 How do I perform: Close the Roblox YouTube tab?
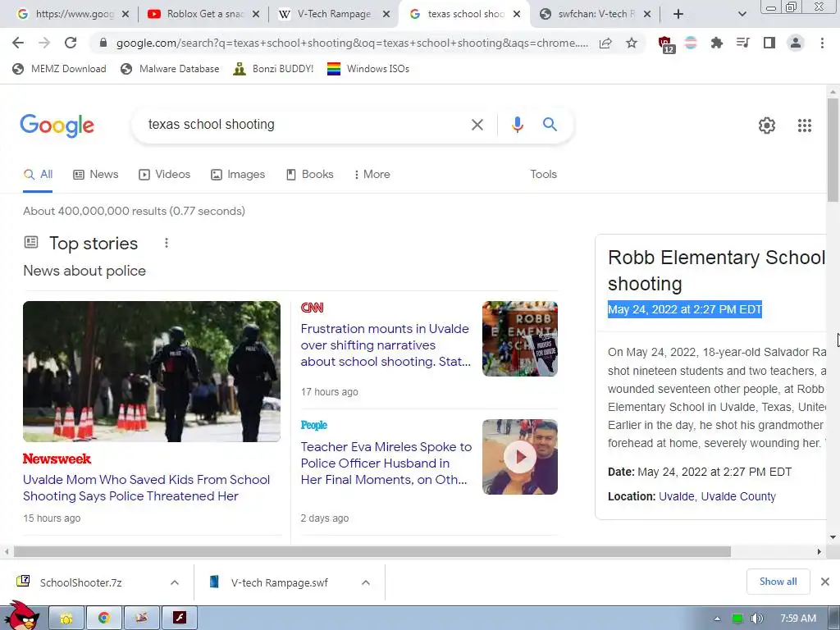[x=256, y=14]
